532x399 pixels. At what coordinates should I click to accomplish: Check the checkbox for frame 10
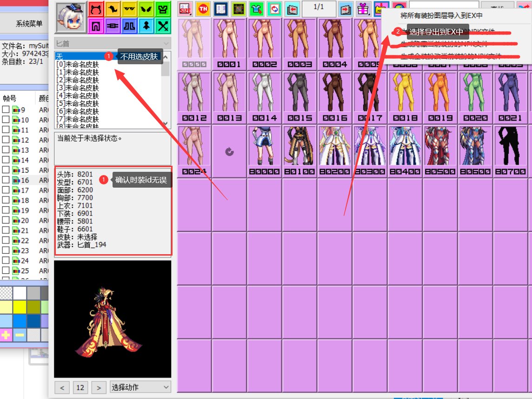pos(6,120)
